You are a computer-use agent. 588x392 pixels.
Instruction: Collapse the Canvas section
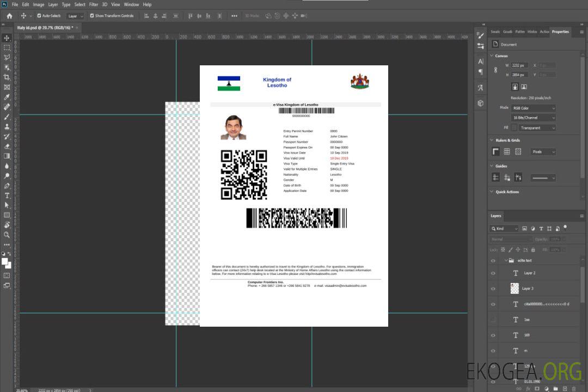(492, 56)
